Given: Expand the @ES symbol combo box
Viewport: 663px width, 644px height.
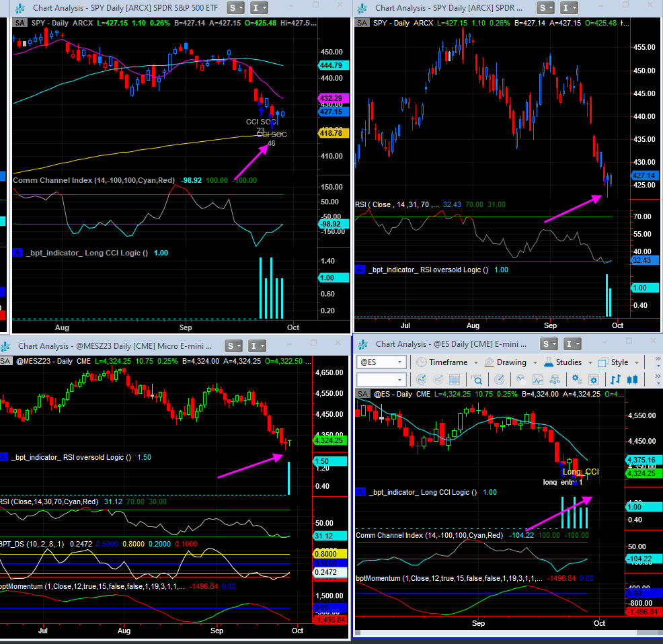Looking at the screenshot, I should tap(399, 362).
